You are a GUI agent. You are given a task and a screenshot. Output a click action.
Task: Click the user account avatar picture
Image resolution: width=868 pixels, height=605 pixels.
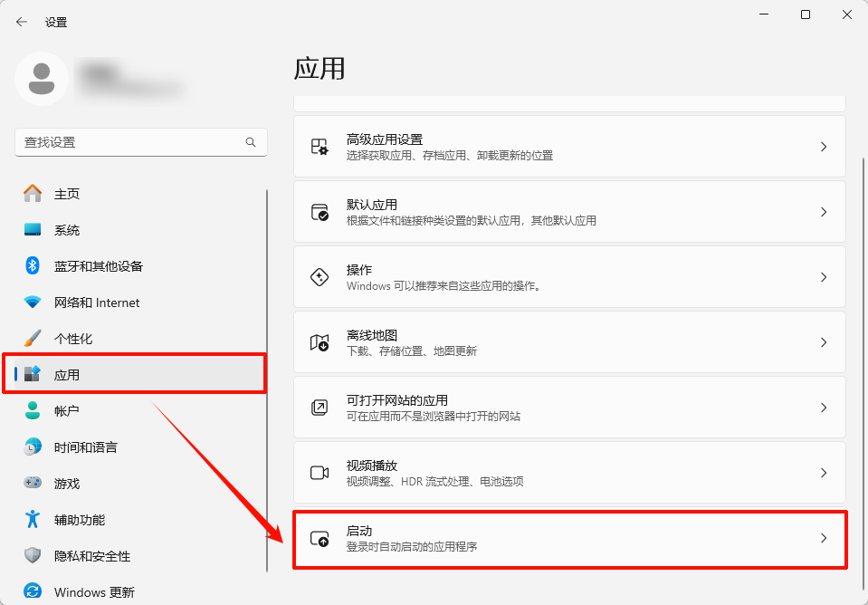click(42, 79)
